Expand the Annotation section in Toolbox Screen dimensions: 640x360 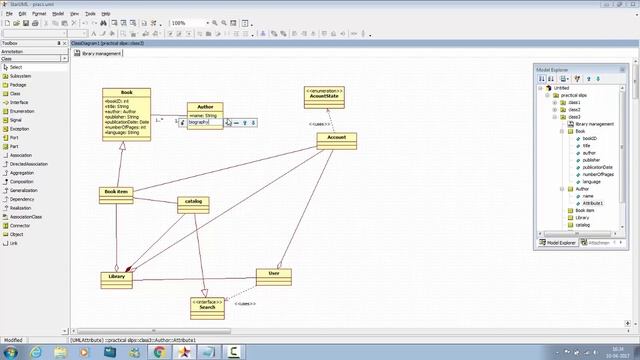tap(34, 52)
